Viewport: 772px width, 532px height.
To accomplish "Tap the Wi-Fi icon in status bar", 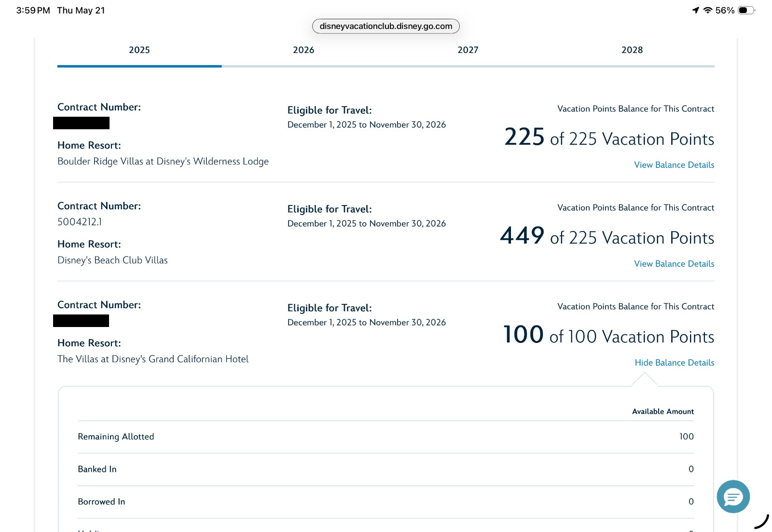I will [707, 10].
